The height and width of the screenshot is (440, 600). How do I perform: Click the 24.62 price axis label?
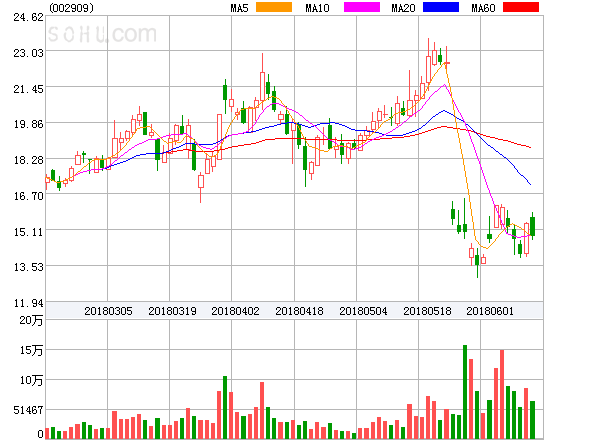click(x=28, y=17)
